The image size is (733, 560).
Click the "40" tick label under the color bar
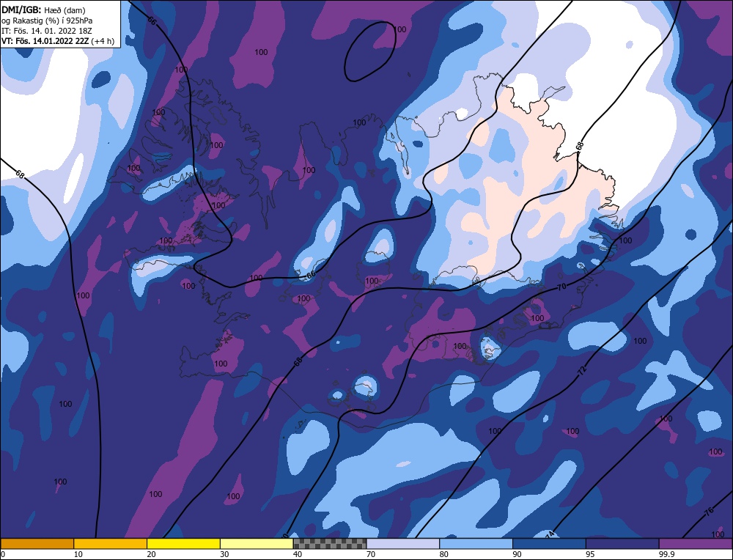tap(298, 554)
